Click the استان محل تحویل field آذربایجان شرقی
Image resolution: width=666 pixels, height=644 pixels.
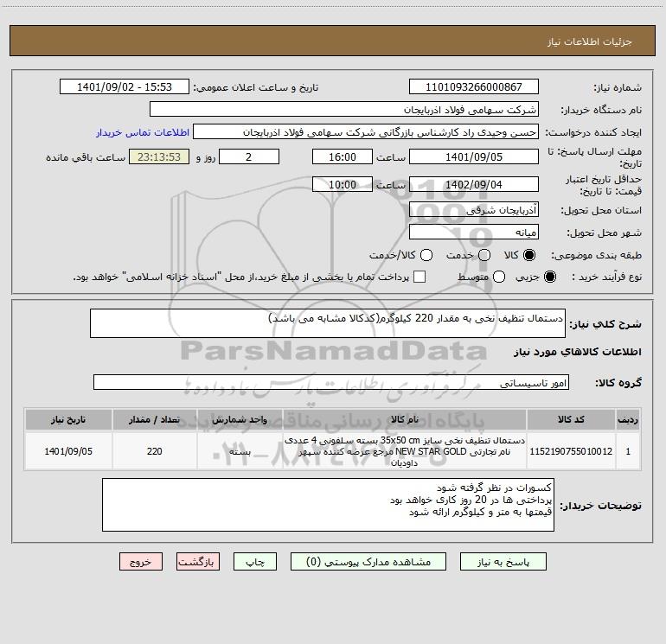474,209
